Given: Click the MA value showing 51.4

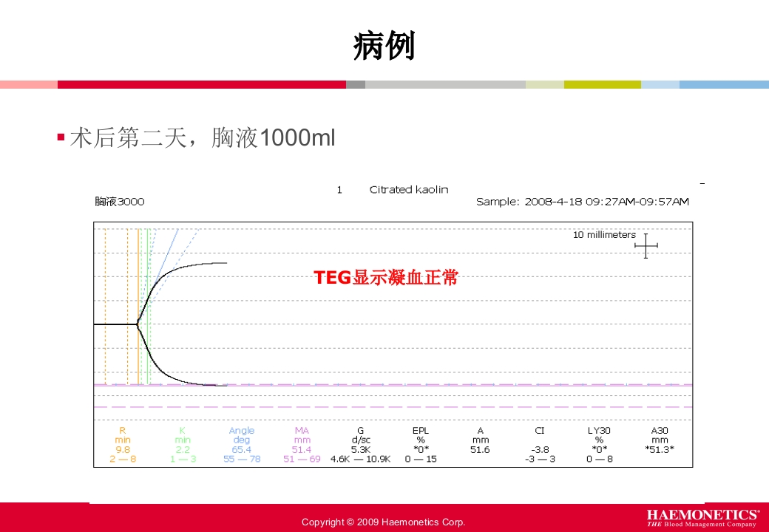Looking at the screenshot, I should pyautogui.click(x=302, y=448).
